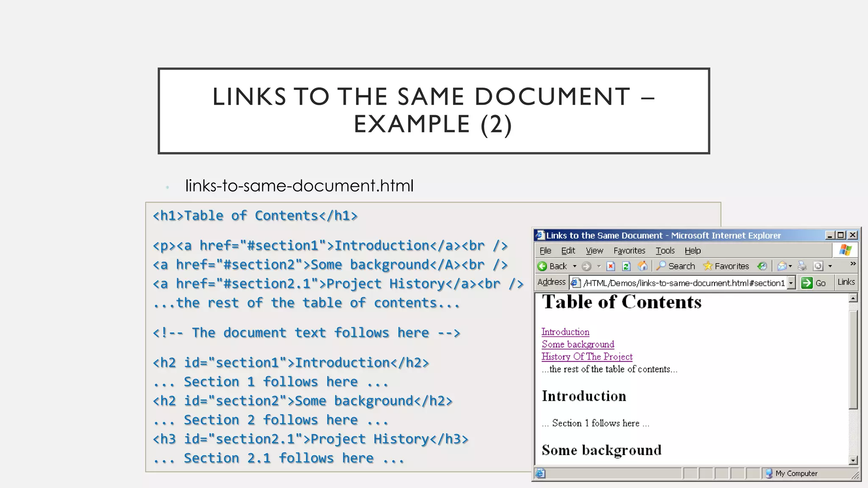Expand the address bar dropdown list
This screenshot has height=488, width=868.
[791, 283]
